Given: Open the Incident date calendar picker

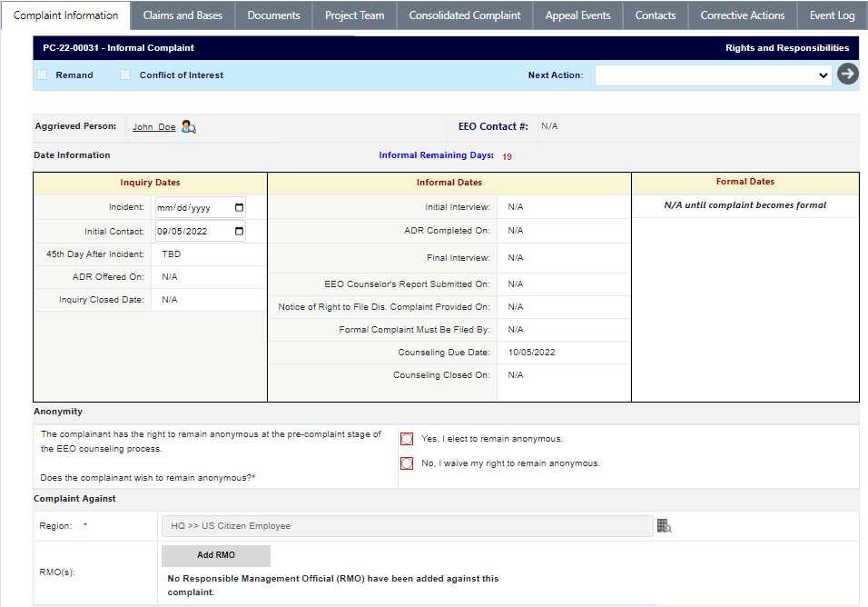Looking at the screenshot, I should [x=239, y=208].
